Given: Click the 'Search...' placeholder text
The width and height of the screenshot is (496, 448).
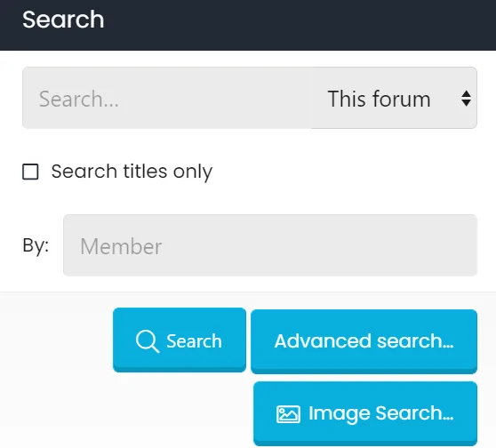Looking at the screenshot, I should [x=79, y=99].
